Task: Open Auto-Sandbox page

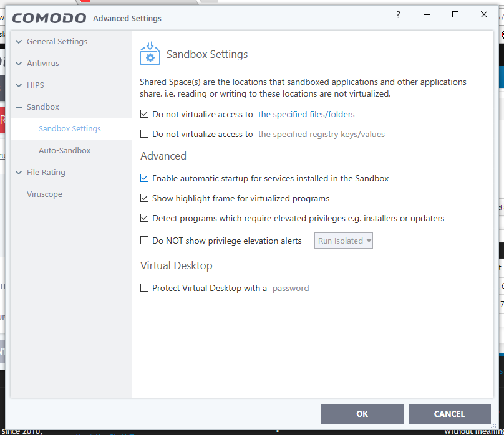Action: [65, 151]
